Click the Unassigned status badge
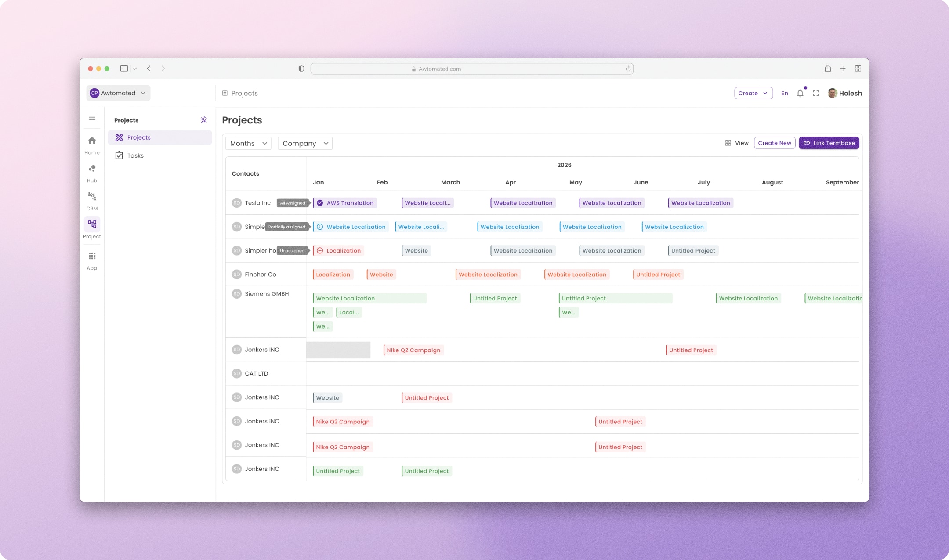 [293, 251]
